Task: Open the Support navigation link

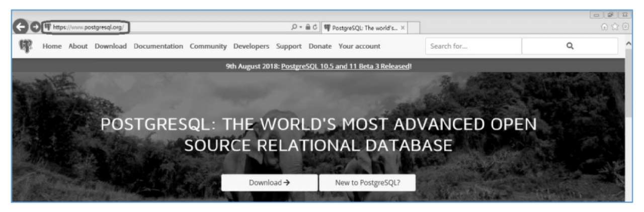Action: pos(289,46)
